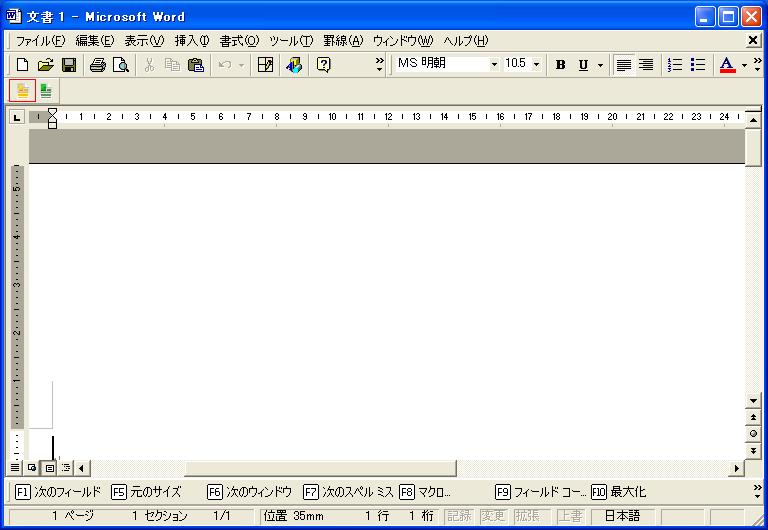Click the F1 次のフィールド button
The height and width of the screenshot is (530, 768).
point(58,492)
